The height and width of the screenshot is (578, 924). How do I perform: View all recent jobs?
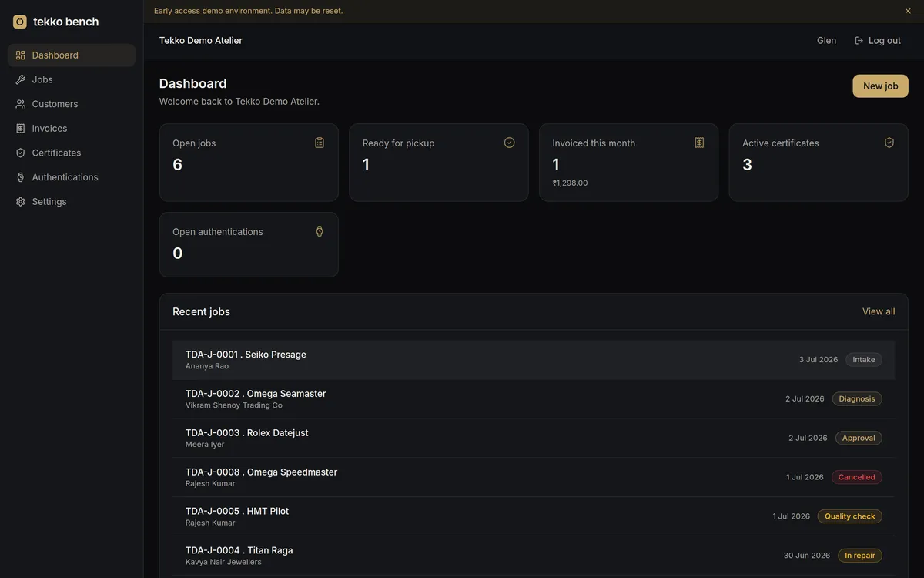879,311
